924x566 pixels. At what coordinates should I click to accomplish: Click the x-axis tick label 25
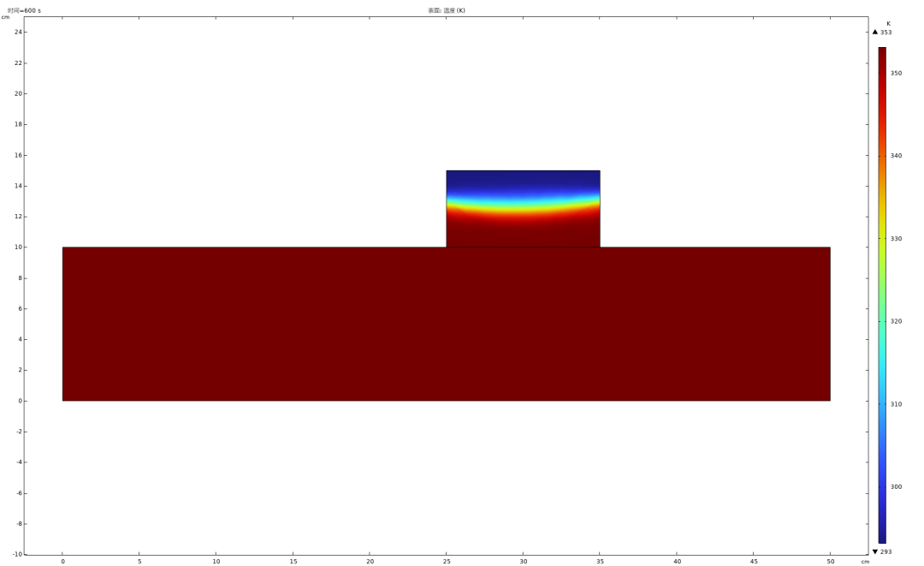click(447, 561)
